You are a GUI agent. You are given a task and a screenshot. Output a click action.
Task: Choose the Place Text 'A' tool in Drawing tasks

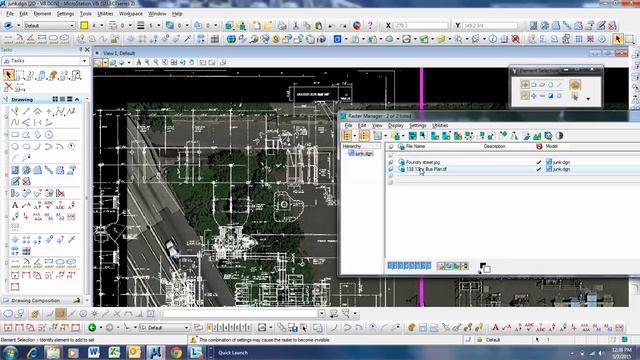15,205
